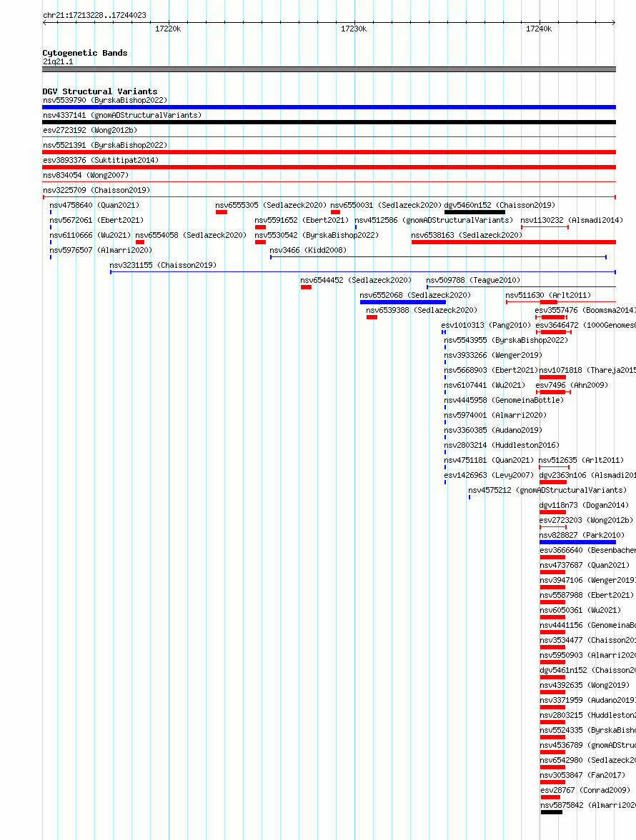Viewport: 636px width, 840px height.
Task: Click the nsv6554058 (Sedlazeck2020) label
Action: [x=191, y=235]
